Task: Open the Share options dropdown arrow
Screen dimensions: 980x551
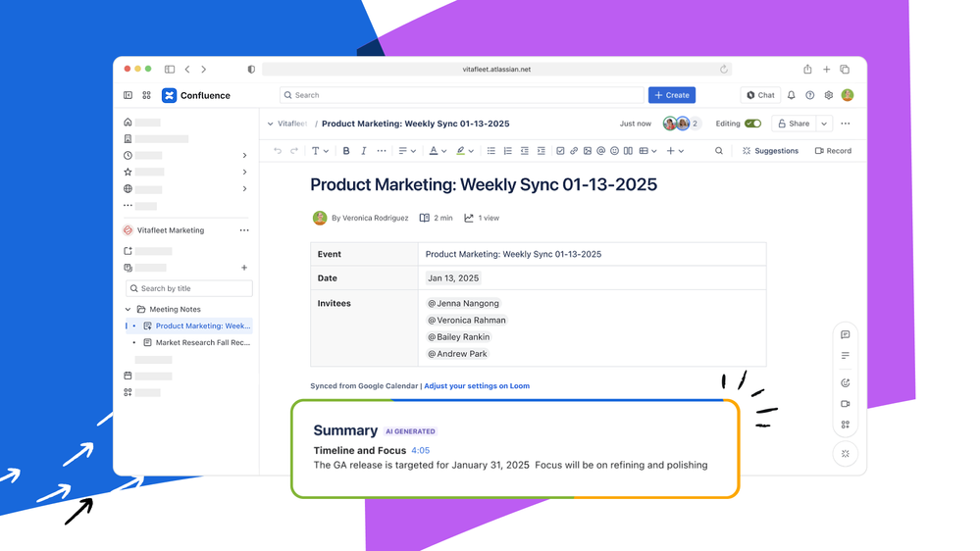Action: pos(824,124)
